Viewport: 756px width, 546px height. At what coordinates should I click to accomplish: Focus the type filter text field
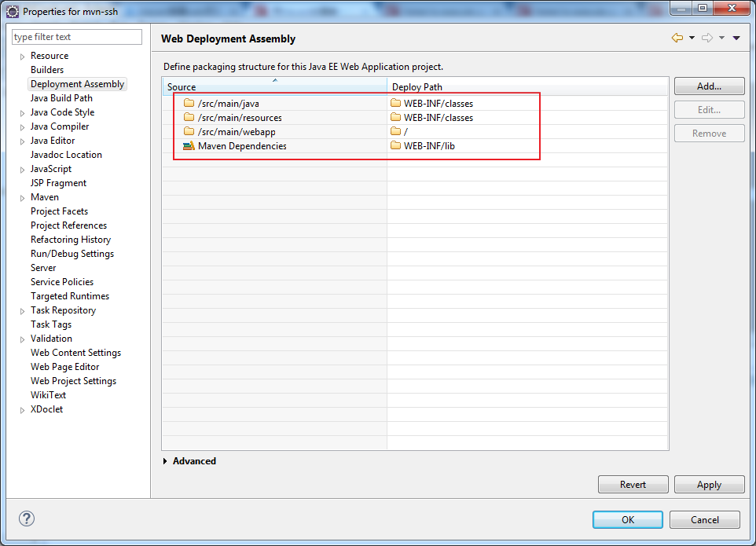pos(77,37)
